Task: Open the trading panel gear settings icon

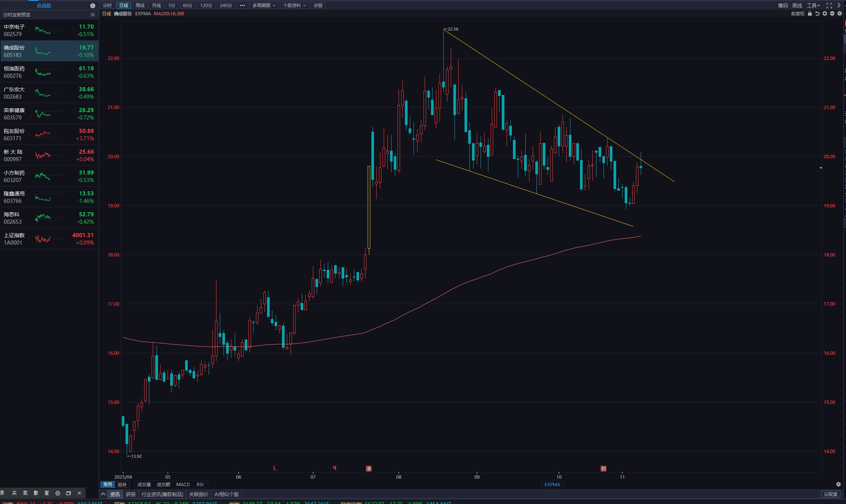Action: click(58, 493)
